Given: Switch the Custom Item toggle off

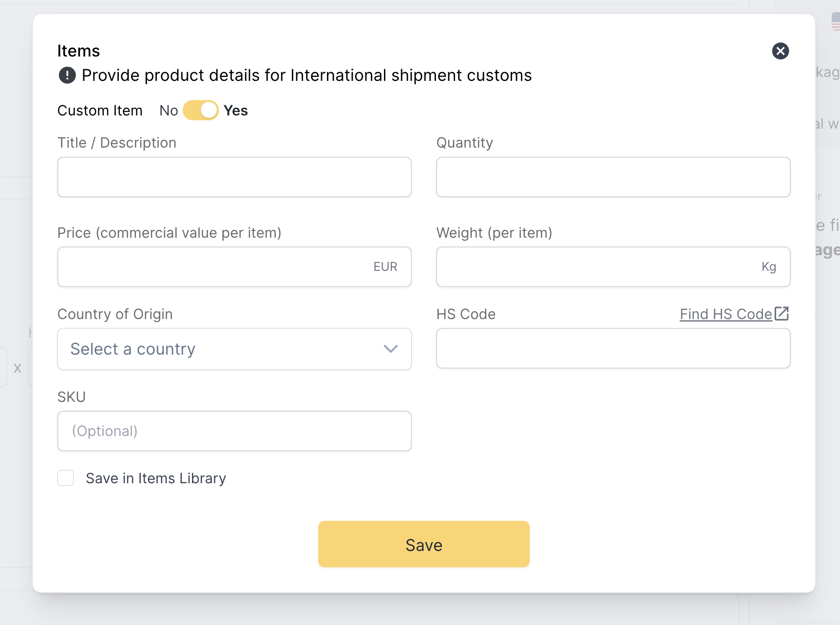Looking at the screenshot, I should click(200, 110).
